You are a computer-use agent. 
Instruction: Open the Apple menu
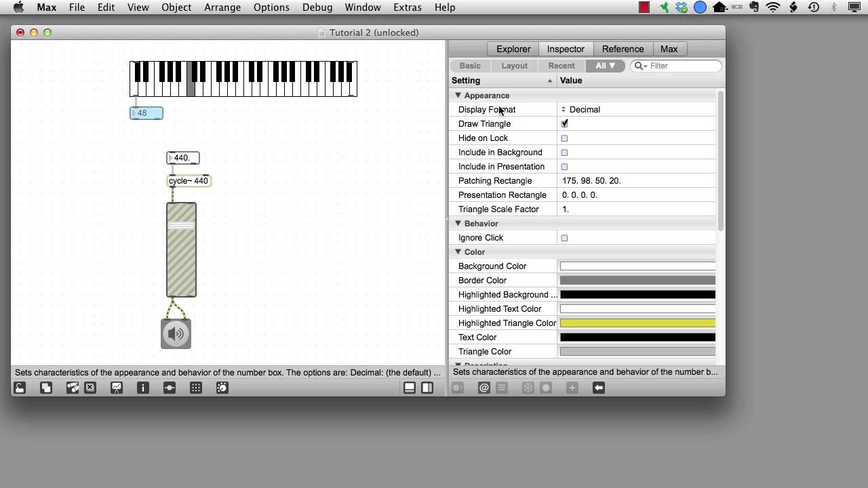click(18, 7)
